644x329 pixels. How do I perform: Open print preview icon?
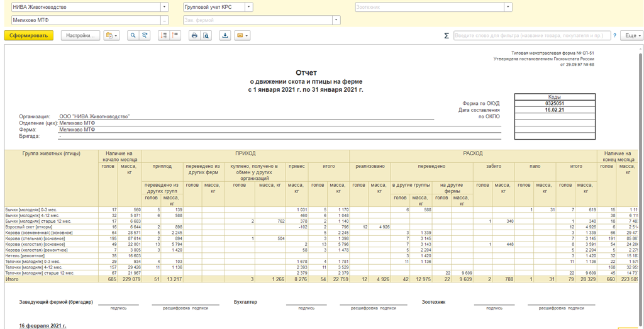[206, 36]
